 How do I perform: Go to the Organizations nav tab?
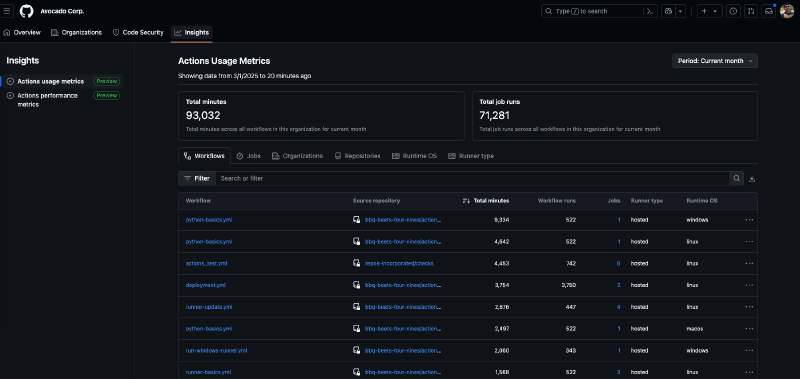click(77, 33)
